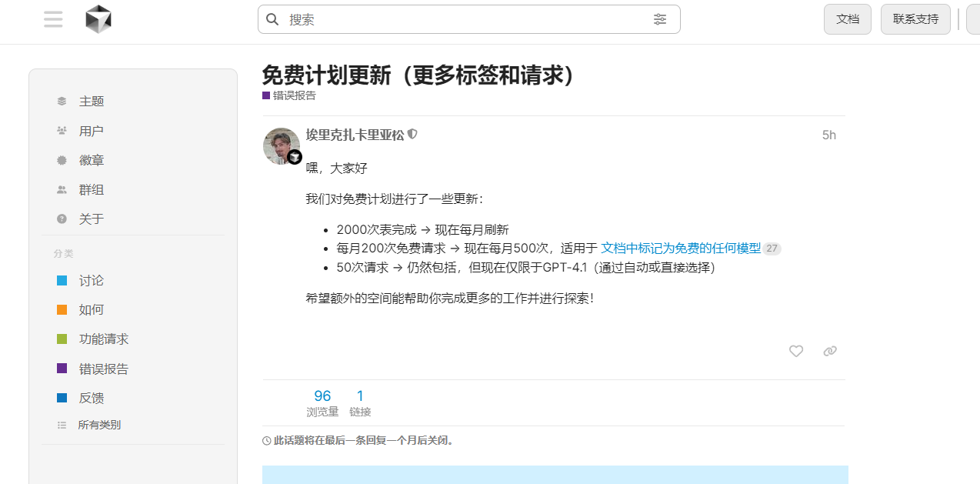Click the moderator shield icon

pyautogui.click(x=412, y=134)
